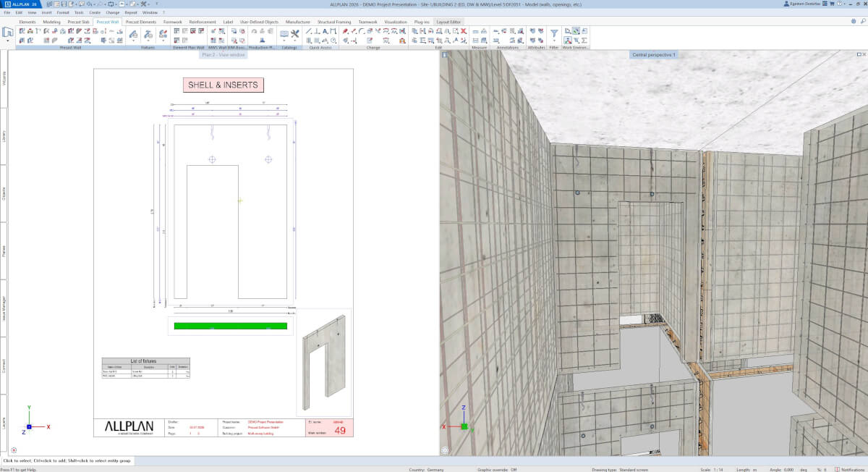Click the ALLPLAN 26 logo button in title bar
Screen dimensions: 868x472
click(20, 4)
